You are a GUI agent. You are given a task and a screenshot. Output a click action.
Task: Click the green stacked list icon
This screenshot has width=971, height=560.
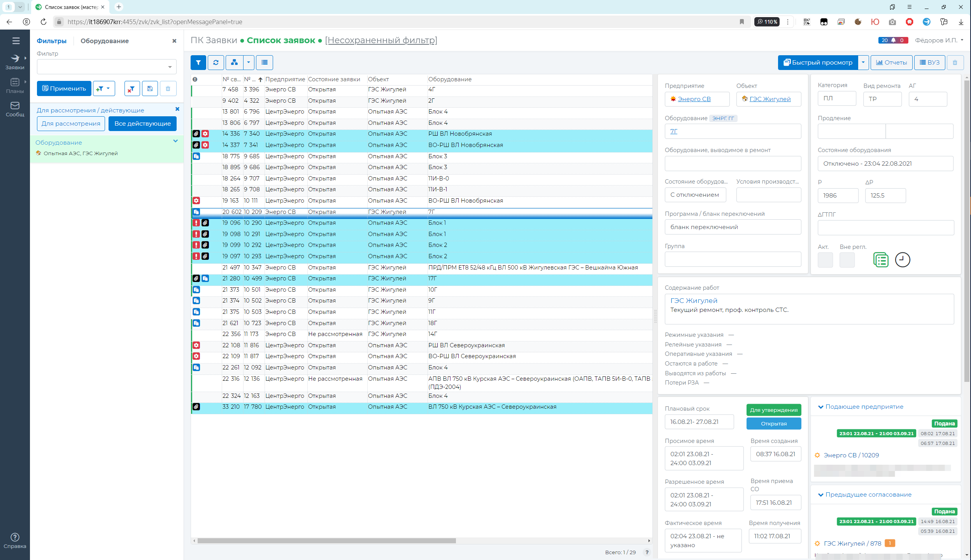tap(881, 260)
